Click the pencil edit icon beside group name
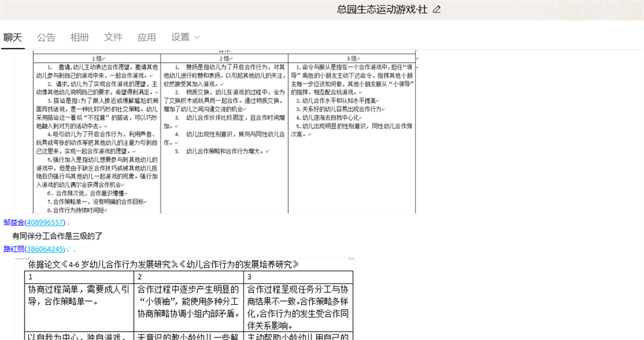Image resolution: width=644 pixels, height=340 pixels. pos(437,9)
